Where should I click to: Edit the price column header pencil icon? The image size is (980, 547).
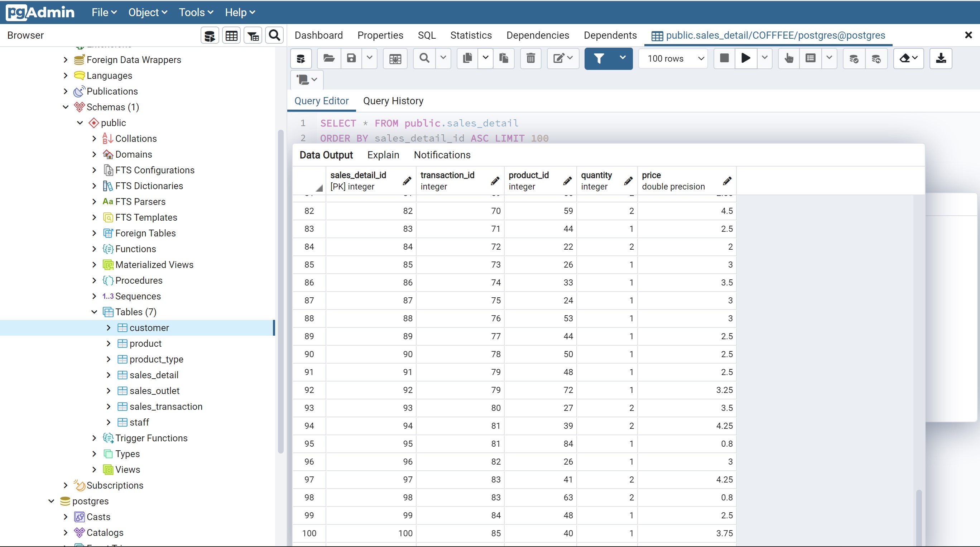[x=727, y=182]
